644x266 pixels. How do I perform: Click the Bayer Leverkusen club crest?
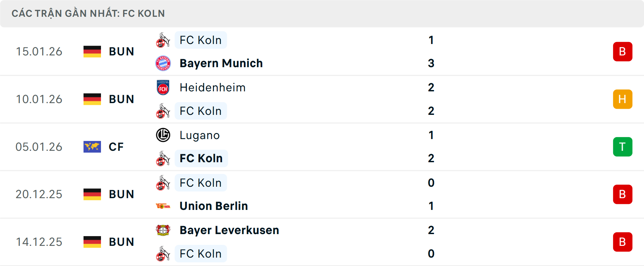163,230
